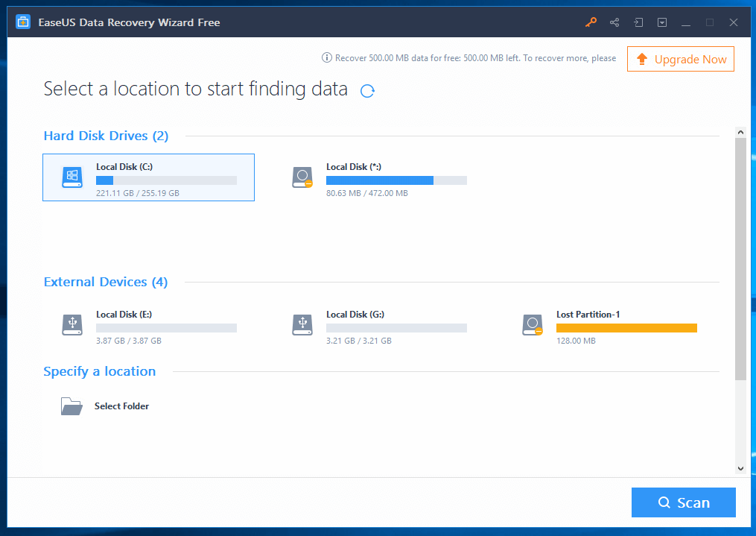Click the Local Disk (G:) usage bar
756x536 pixels.
coord(396,328)
